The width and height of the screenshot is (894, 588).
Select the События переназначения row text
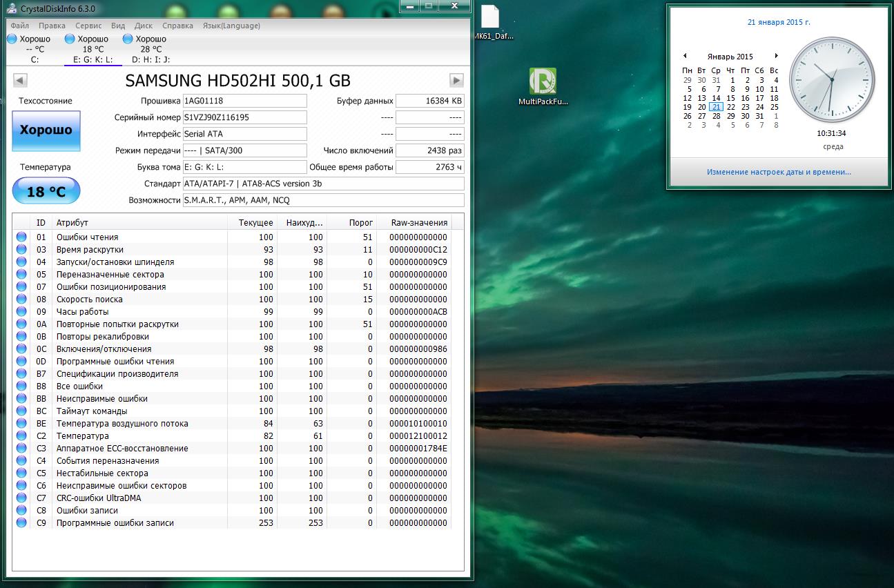(108, 461)
